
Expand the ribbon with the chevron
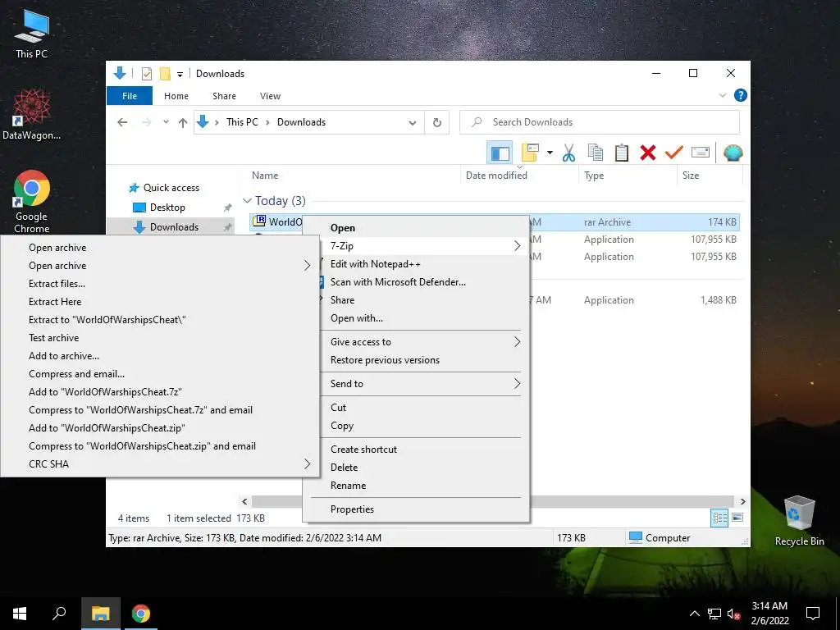(x=722, y=95)
